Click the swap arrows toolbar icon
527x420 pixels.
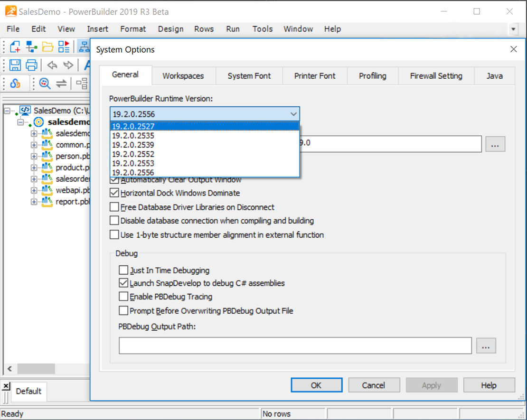(x=61, y=84)
